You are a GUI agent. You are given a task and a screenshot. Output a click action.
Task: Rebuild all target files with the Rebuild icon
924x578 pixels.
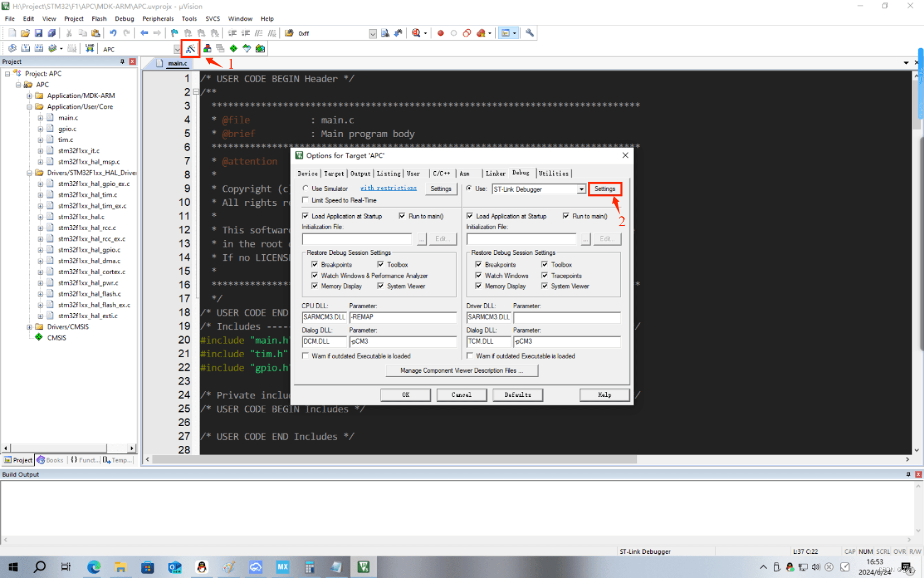38,48
